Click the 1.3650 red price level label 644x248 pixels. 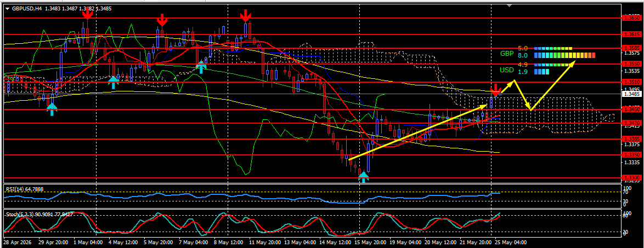click(632, 18)
